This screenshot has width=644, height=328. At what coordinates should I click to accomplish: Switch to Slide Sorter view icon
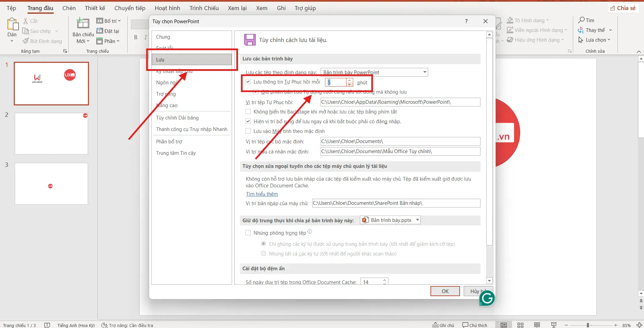point(520,325)
